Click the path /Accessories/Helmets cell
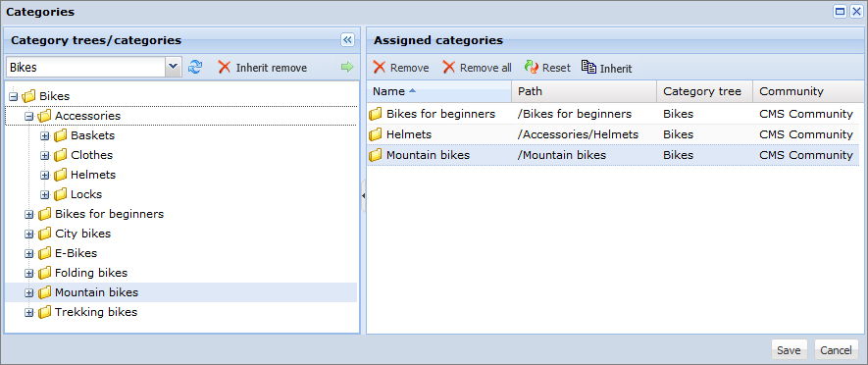This screenshot has height=365, width=868. point(578,134)
